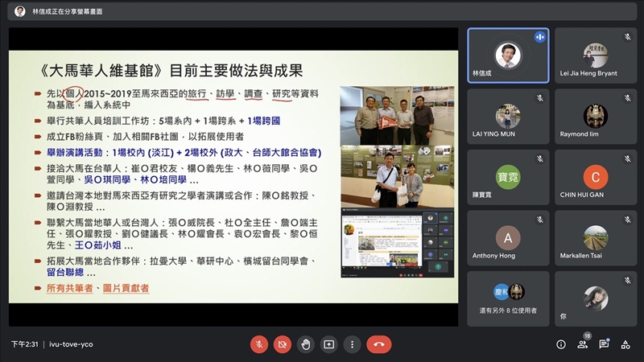Open the three-dot more options menu

click(x=352, y=344)
